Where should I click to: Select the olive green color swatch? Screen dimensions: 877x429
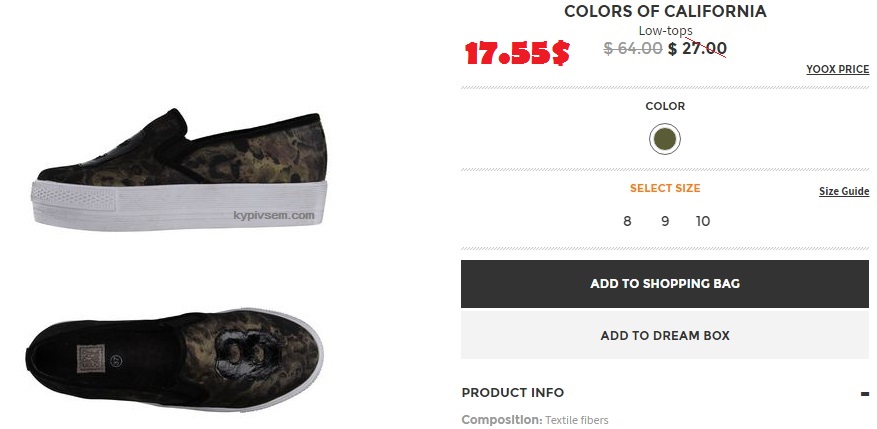tap(665, 139)
